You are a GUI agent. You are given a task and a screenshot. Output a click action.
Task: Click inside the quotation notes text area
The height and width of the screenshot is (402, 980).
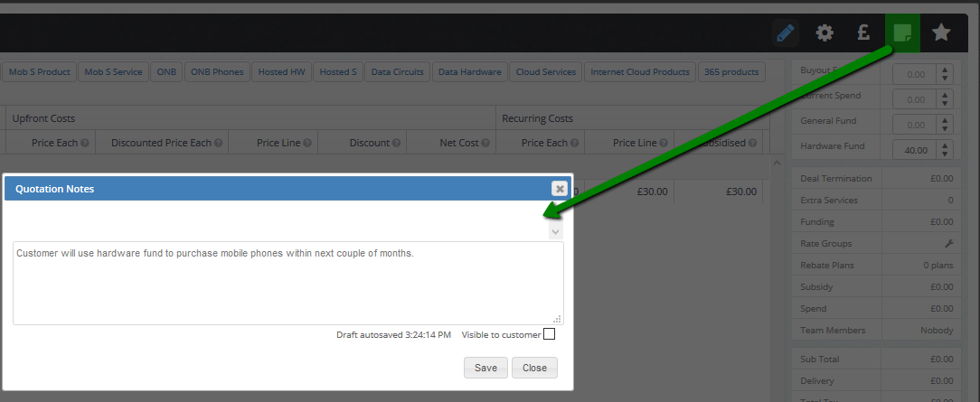click(x=288, y=283)
